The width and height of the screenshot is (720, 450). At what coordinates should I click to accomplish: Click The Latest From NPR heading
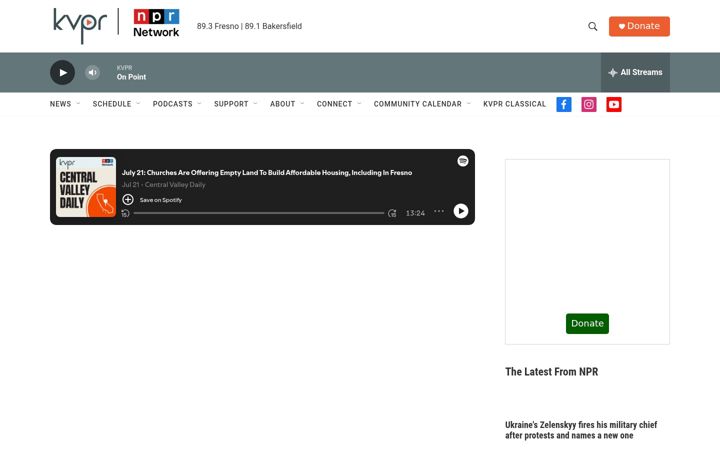tap(551, 371)
